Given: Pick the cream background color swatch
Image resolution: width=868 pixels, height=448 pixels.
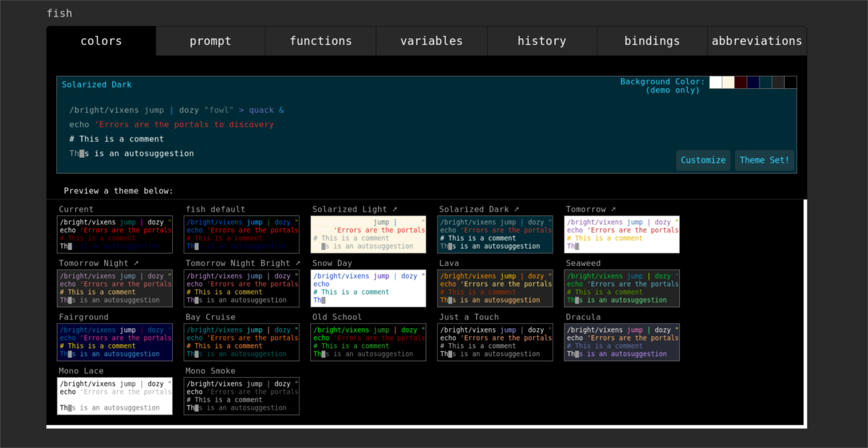Looking at the screenshot, I should pos(728,82).
